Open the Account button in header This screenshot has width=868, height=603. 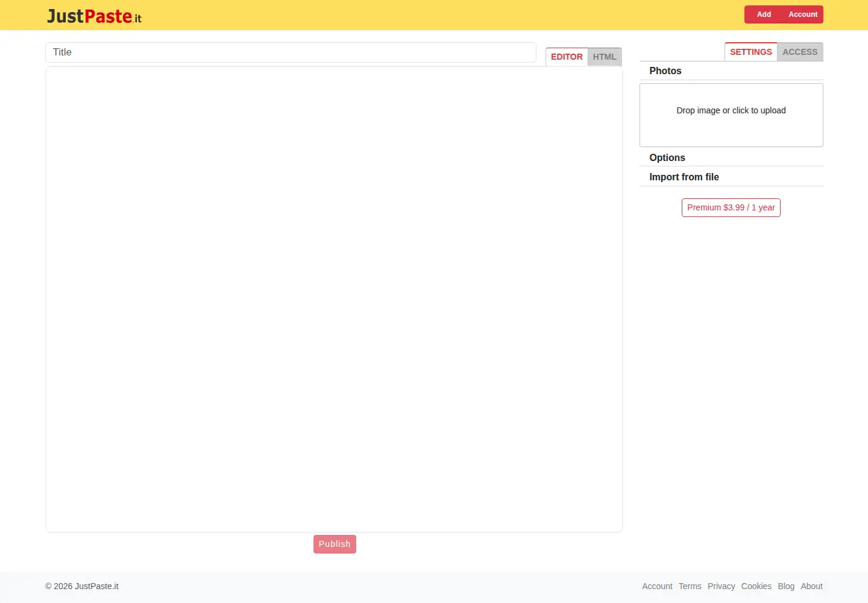point(803,14)
